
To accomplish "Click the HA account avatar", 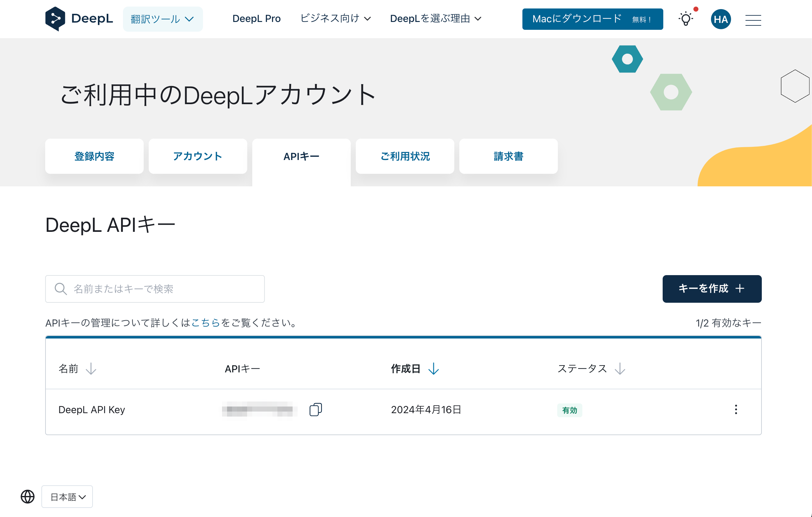I will coord(721,19).
